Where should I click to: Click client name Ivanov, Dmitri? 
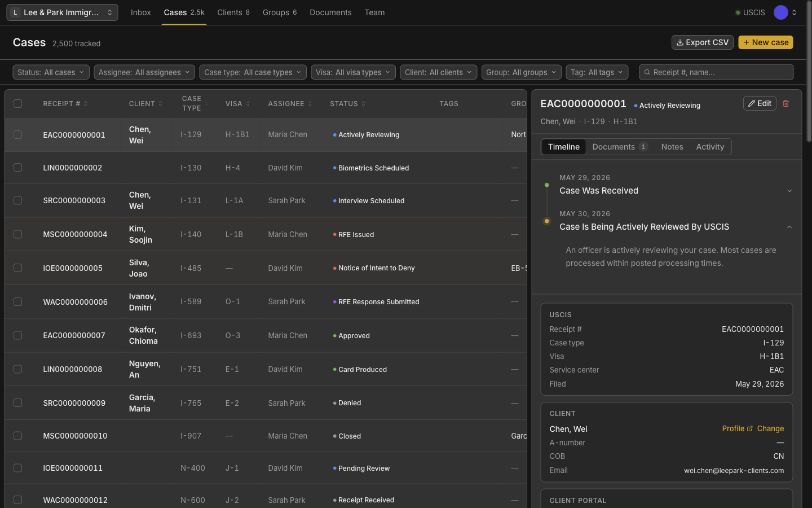click(143, 302)
